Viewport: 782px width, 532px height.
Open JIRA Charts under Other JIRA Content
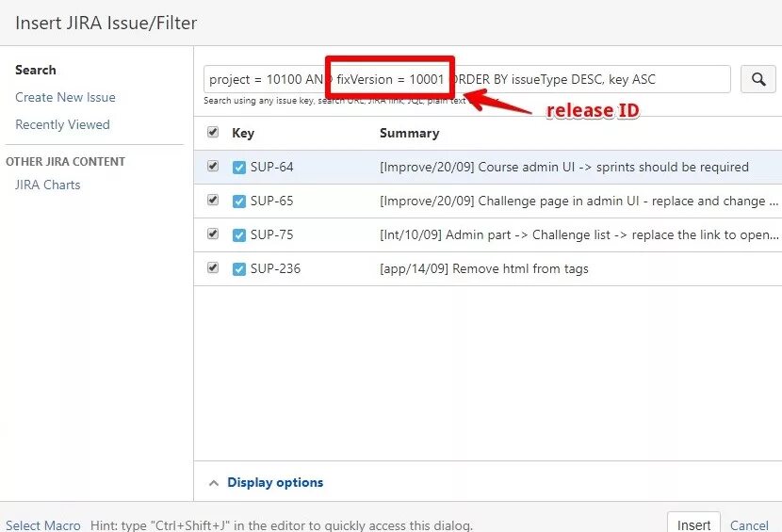47,185
